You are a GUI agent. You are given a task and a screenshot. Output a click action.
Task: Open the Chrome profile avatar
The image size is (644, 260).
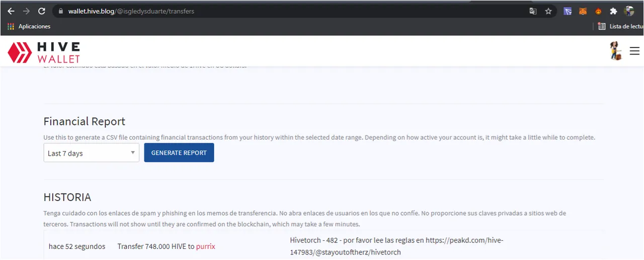[x=629, y=11]
